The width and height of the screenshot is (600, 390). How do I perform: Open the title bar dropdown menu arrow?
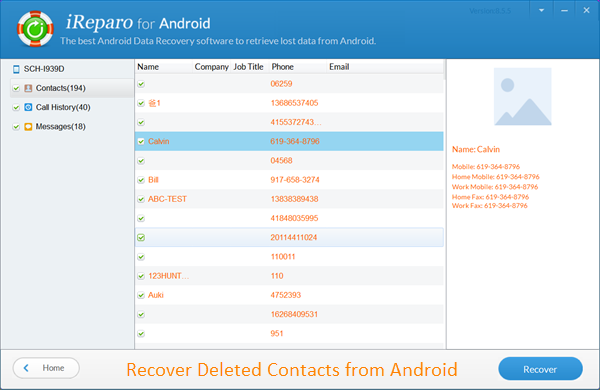541,11
